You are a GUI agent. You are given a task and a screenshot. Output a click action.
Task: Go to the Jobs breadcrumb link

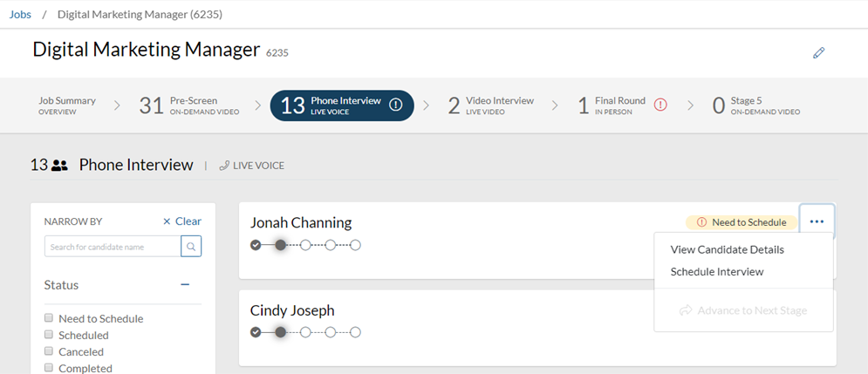(x=20, y=14)
